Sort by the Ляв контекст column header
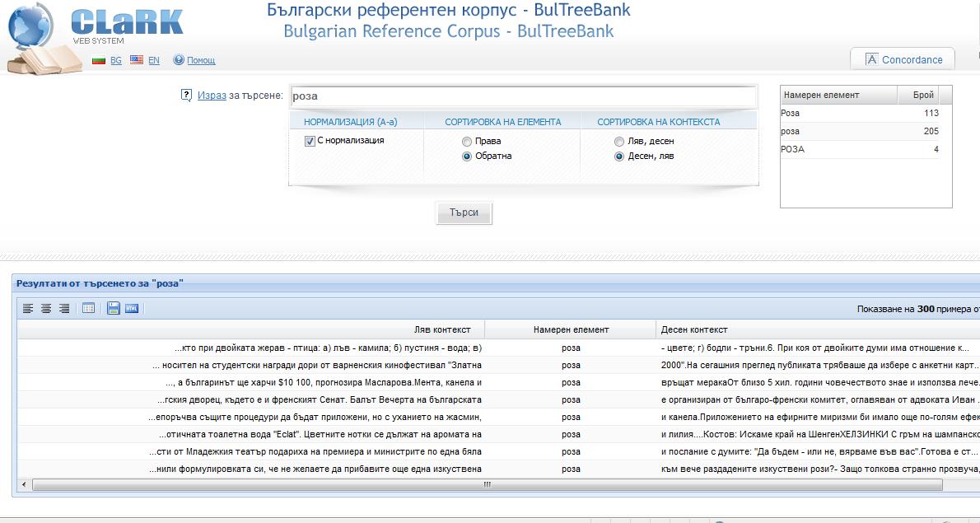The width and height of the screenshot is (980, 523). pyautogui.click(x=251, y=329)
